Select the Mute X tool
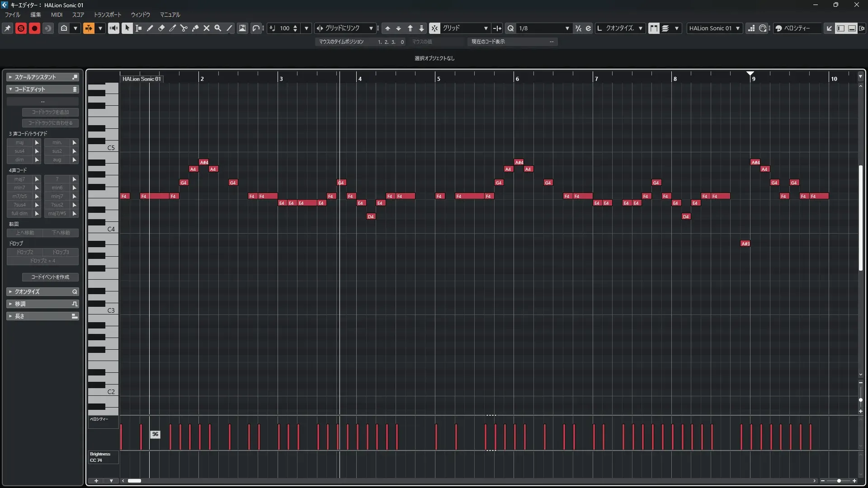 [x=207, y=28]
